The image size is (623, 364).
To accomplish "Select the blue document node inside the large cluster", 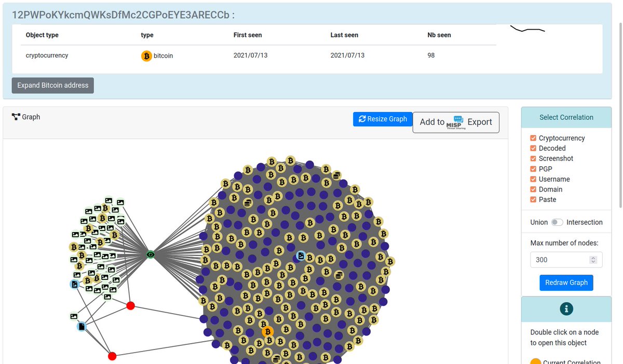I will click(x=301, y=255).
